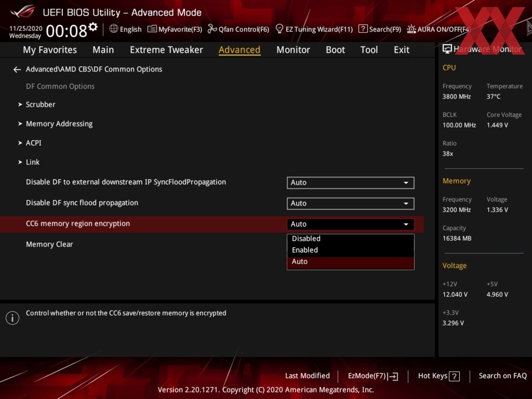Click the Last Modified button

click(x=307, y=376)
